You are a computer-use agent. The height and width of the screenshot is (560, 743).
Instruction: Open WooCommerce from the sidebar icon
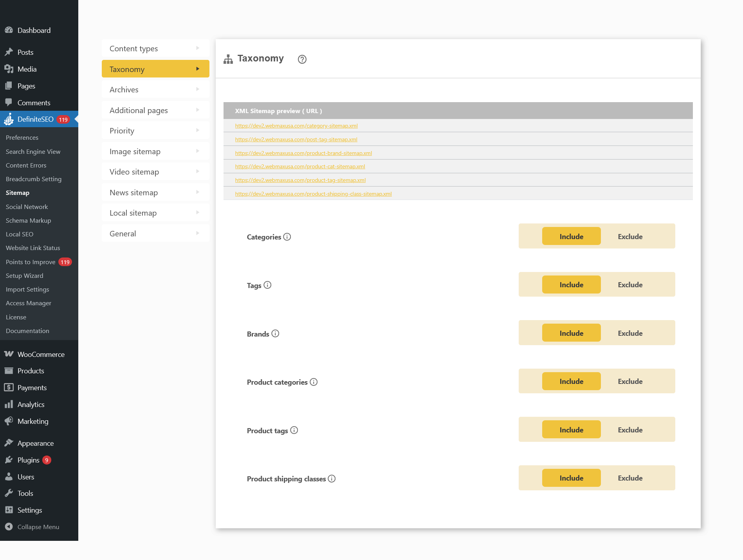click(x=9, y=354)
